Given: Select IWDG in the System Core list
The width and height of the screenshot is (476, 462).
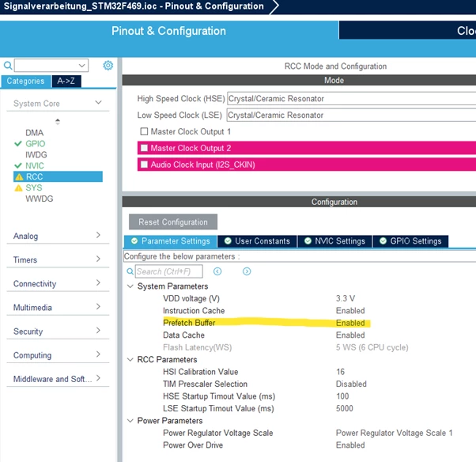Looking at the screenshot, I should 36,154.
